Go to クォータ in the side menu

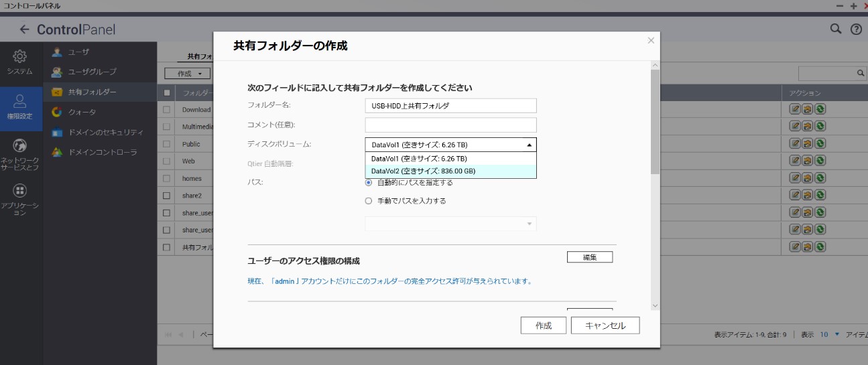[82, 112]
